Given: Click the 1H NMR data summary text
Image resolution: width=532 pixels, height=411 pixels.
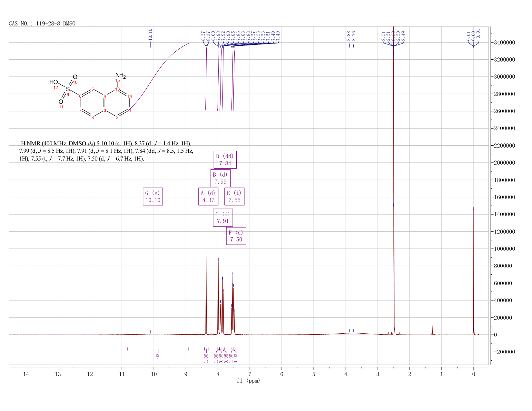Looking at the screenshot, I should tap(106, 151).
